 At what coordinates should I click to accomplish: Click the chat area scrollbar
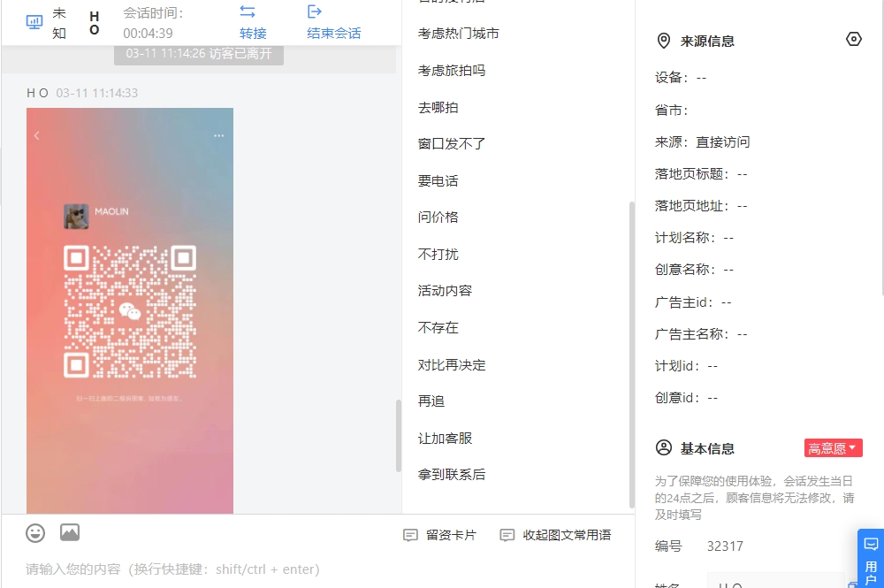pos(399,435)
